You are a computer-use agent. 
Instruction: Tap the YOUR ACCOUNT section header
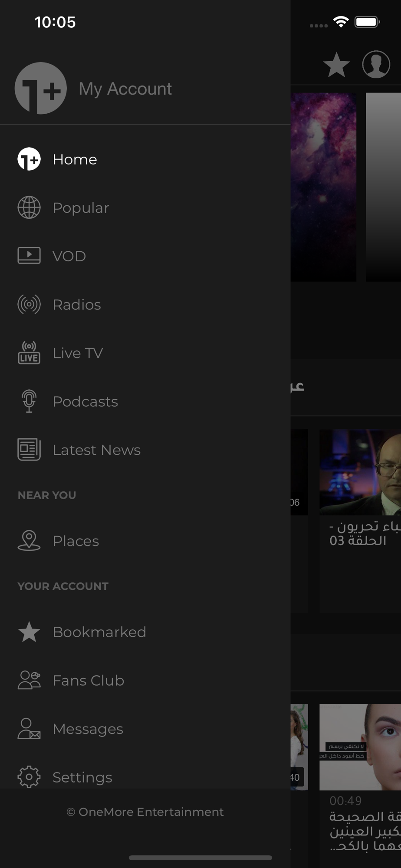63,586
